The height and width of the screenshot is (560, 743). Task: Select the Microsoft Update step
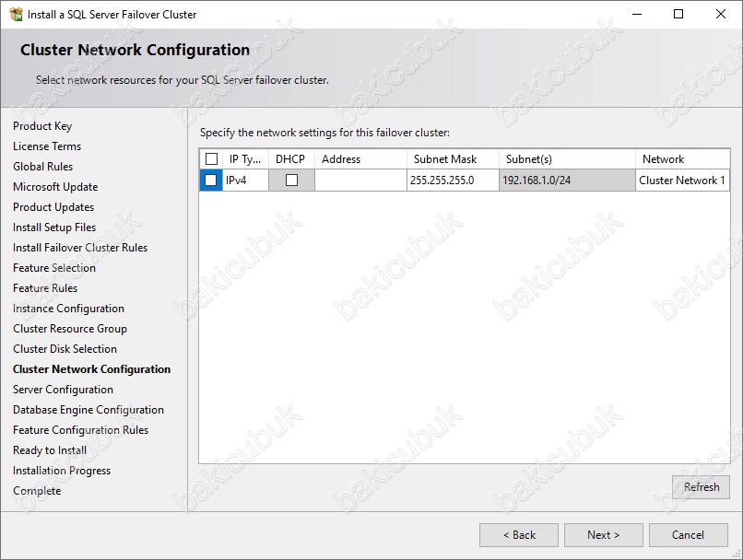coord(55,187)
